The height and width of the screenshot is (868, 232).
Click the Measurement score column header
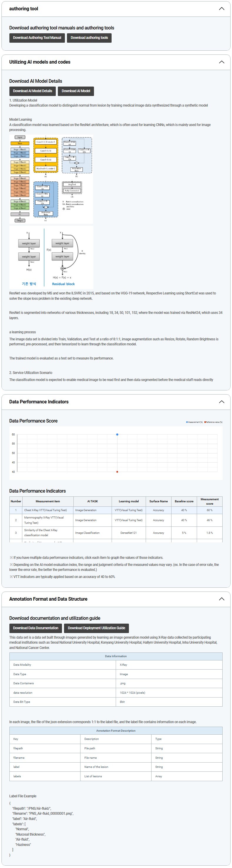[x=209, y=501]
